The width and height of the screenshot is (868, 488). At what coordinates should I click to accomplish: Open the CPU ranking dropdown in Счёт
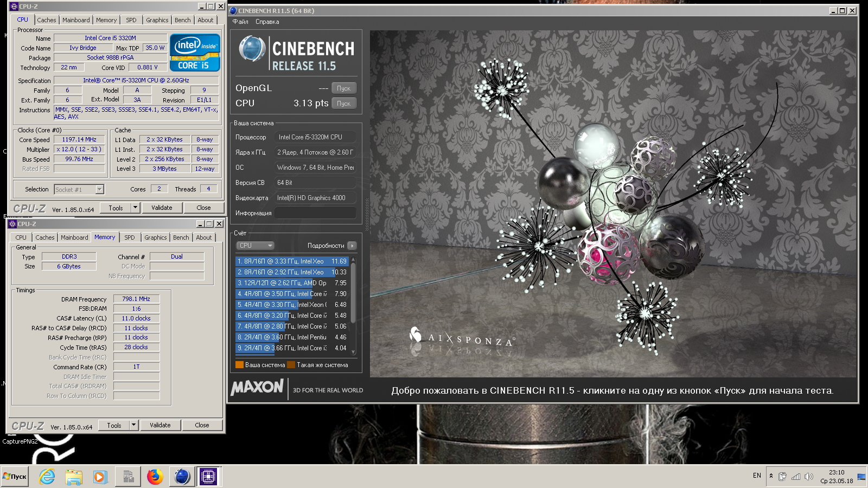255,246
